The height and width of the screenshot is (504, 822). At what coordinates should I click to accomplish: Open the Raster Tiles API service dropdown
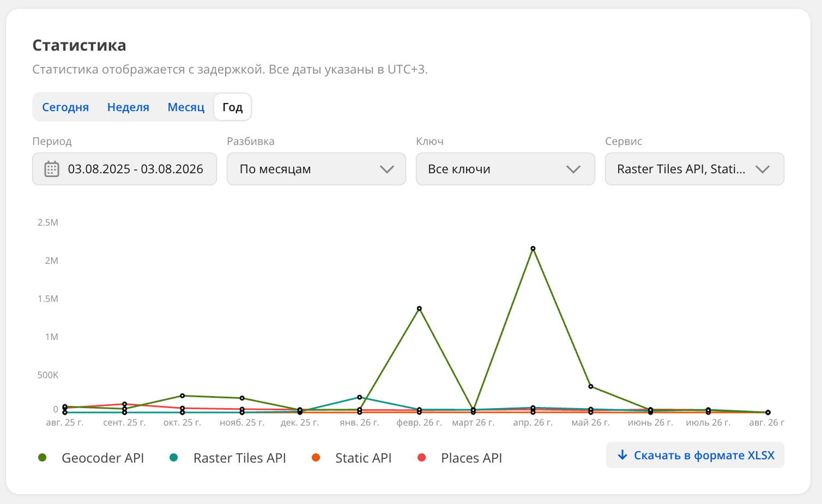(x=694, y=169)
